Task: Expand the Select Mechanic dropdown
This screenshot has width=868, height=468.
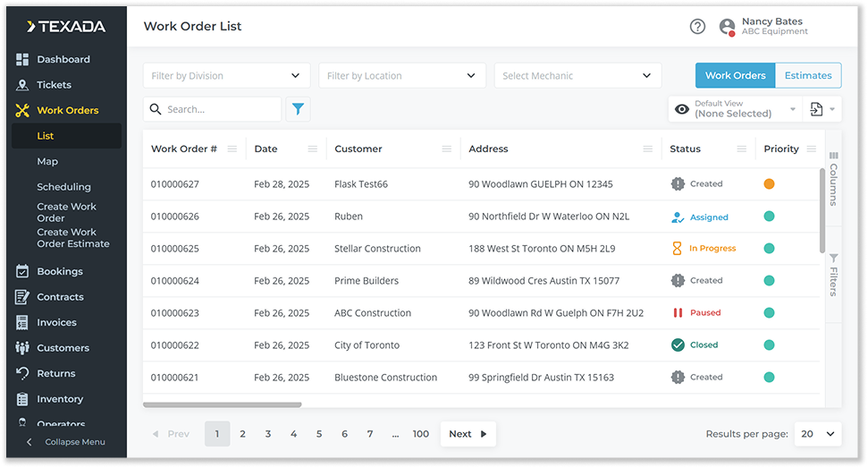Action: 577,76
